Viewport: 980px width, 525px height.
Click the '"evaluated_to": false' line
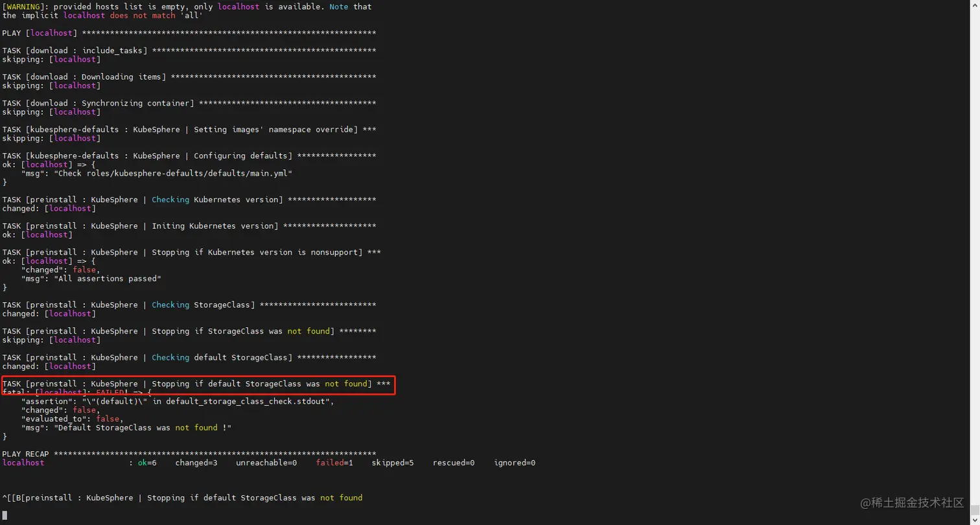click(x=73, y=419)
